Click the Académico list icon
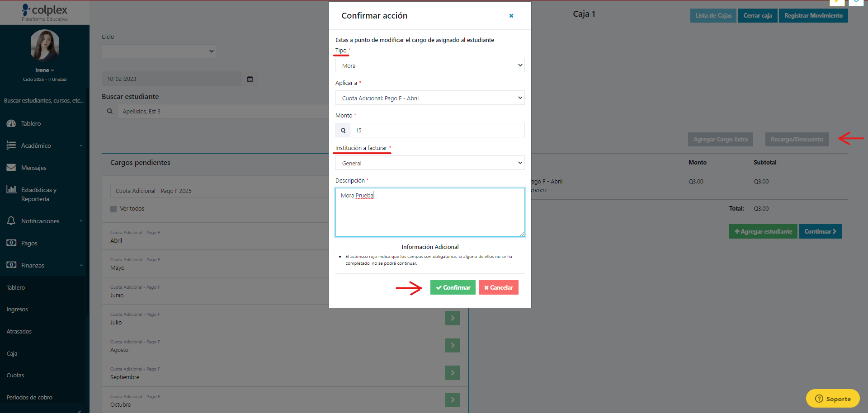Screen dimensions: 868x413 11,145
